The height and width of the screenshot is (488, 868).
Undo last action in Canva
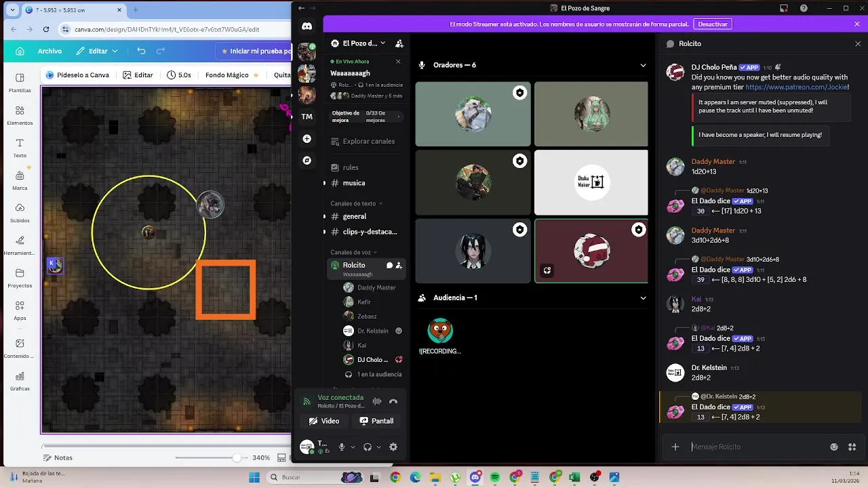pos(141,51)
